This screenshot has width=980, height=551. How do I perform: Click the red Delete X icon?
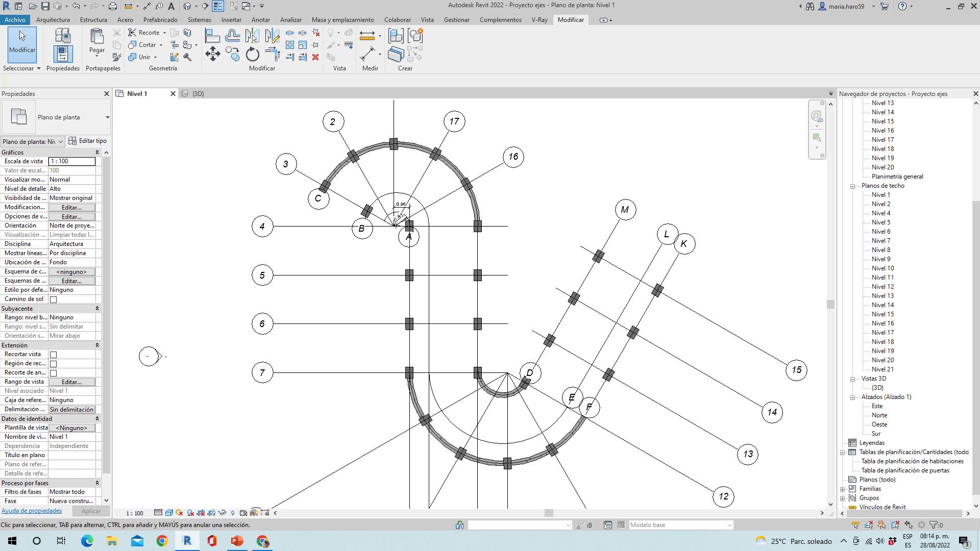pos(315,57)
